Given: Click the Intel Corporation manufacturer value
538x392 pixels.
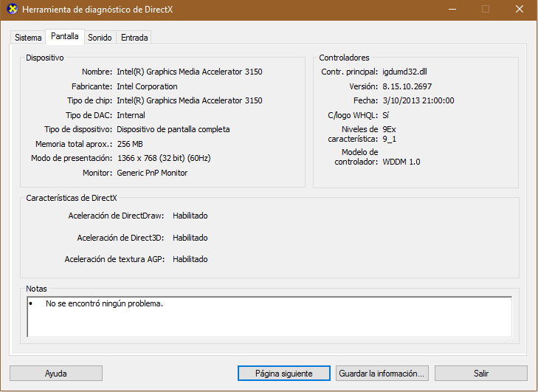Looking at the screenshot, I should (x=147, y=86).
